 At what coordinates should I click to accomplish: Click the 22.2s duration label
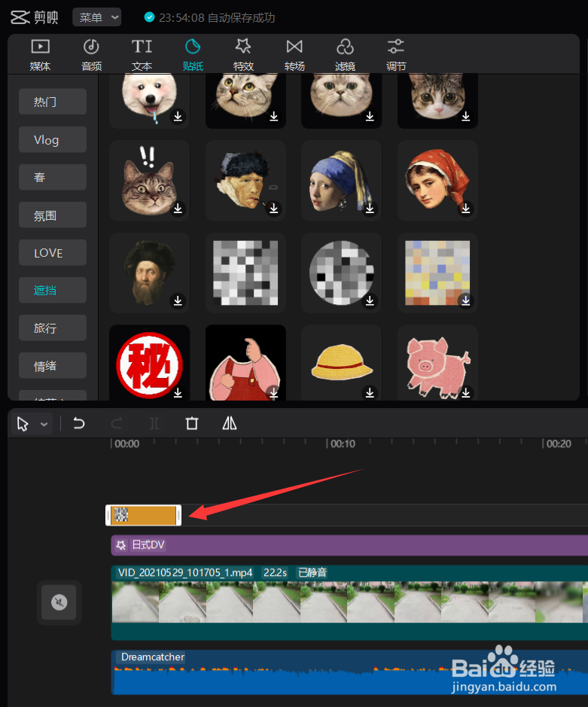tap(275, 573)
